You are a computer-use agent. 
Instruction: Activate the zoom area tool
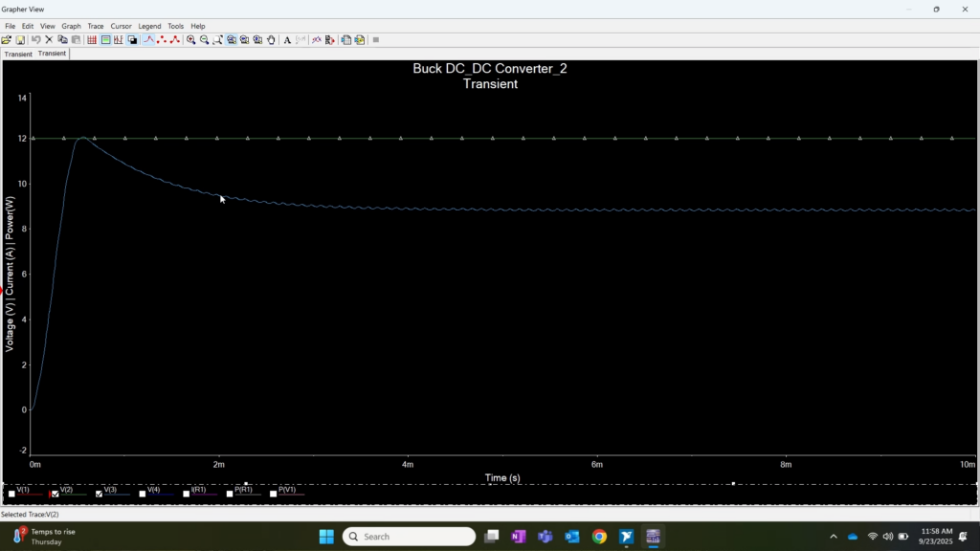[219, 39]
